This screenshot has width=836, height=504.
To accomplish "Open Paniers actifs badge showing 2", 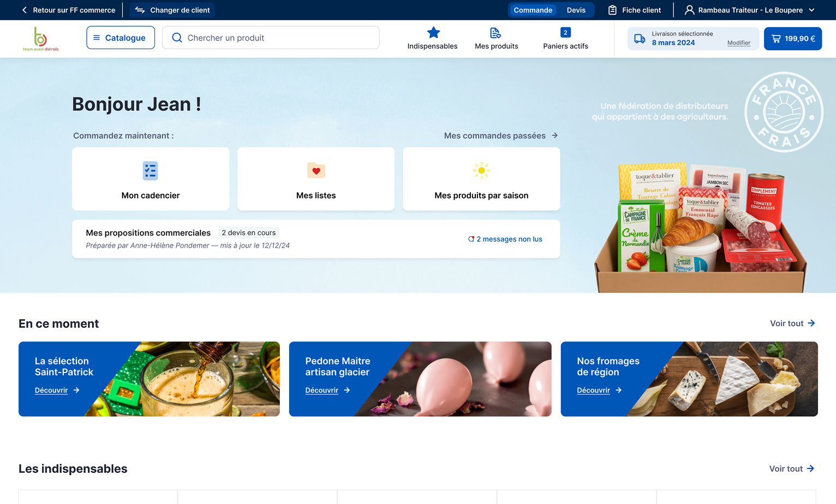I will click(x=566, y=33).
